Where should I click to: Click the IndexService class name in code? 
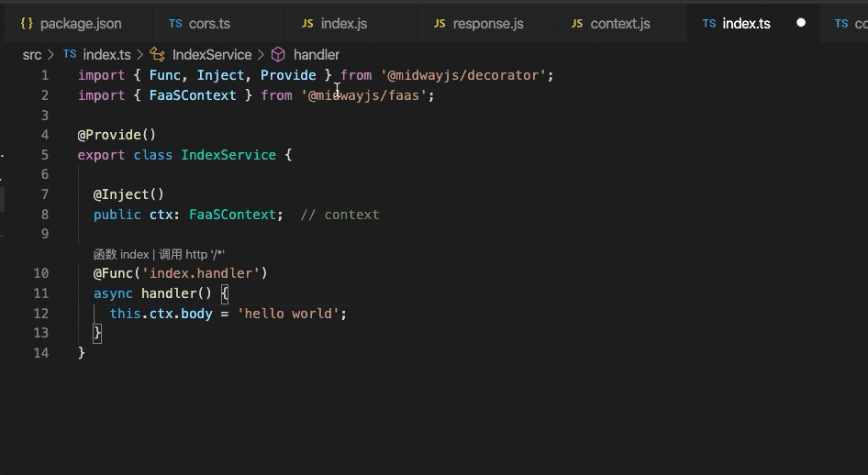point(228,155)
